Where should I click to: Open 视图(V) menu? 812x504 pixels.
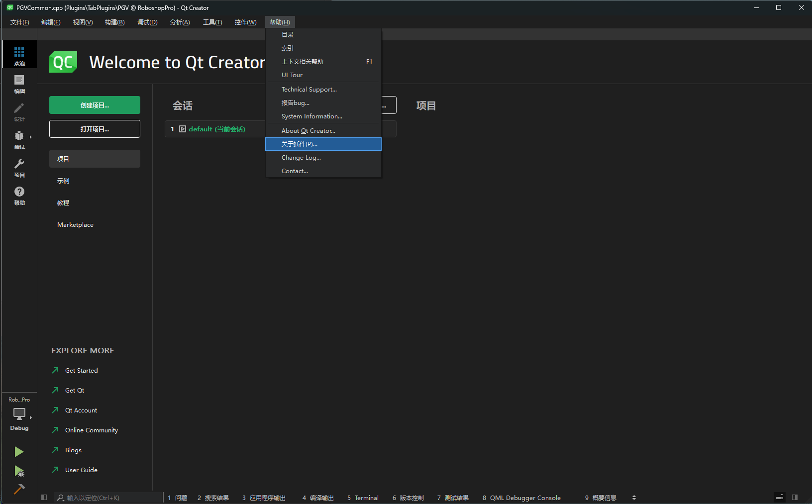click(x=83, y=22)
